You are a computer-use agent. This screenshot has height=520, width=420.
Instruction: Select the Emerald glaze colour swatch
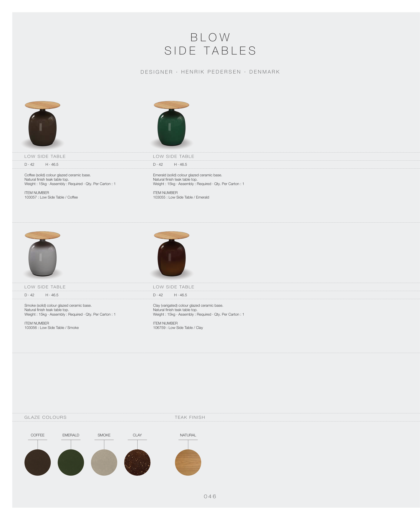coord(71,462)
